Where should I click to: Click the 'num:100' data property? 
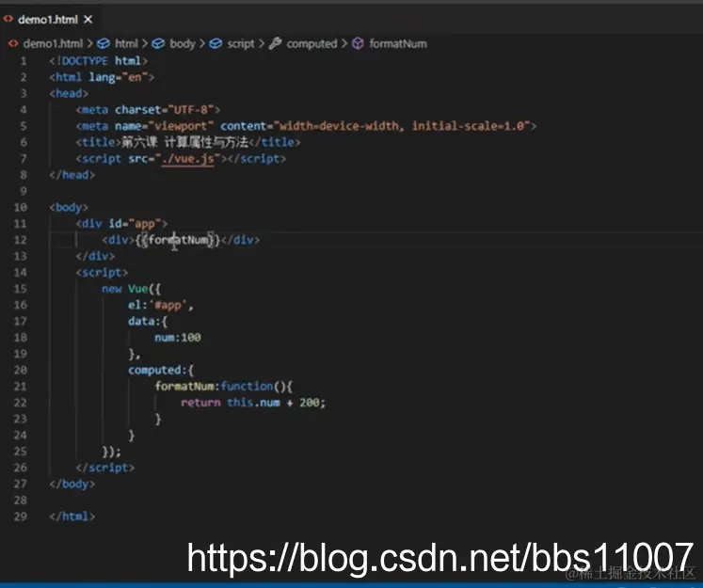[178, 338]
